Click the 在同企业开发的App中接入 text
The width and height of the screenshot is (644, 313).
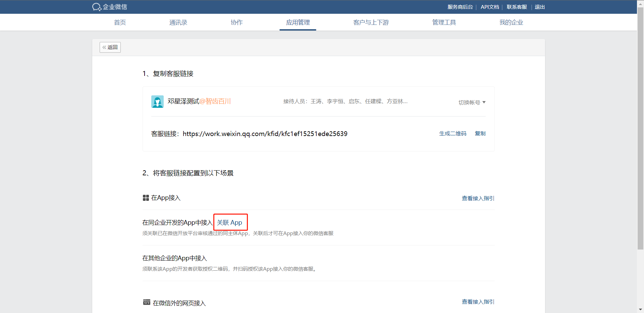click(x=177, y=223)
